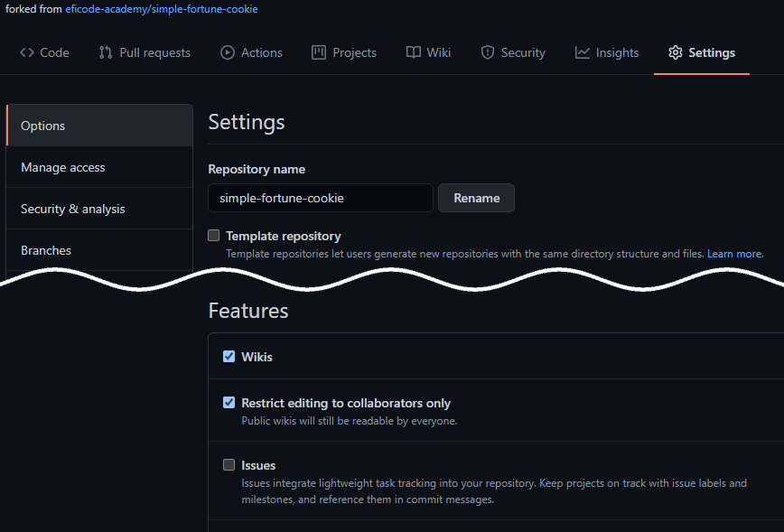Click the Wiki book icon
Image resolution: width=784 pixels, height=532 pixels.
click(413, 52)
